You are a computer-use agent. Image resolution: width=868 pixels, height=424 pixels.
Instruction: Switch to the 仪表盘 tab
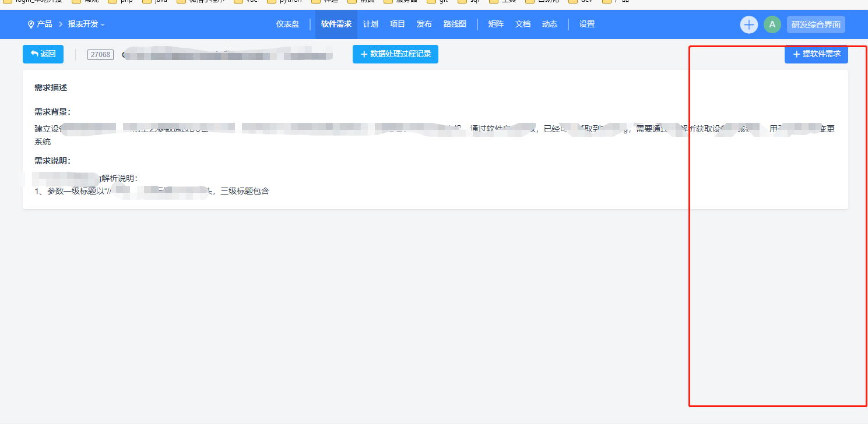pos(287,24)
